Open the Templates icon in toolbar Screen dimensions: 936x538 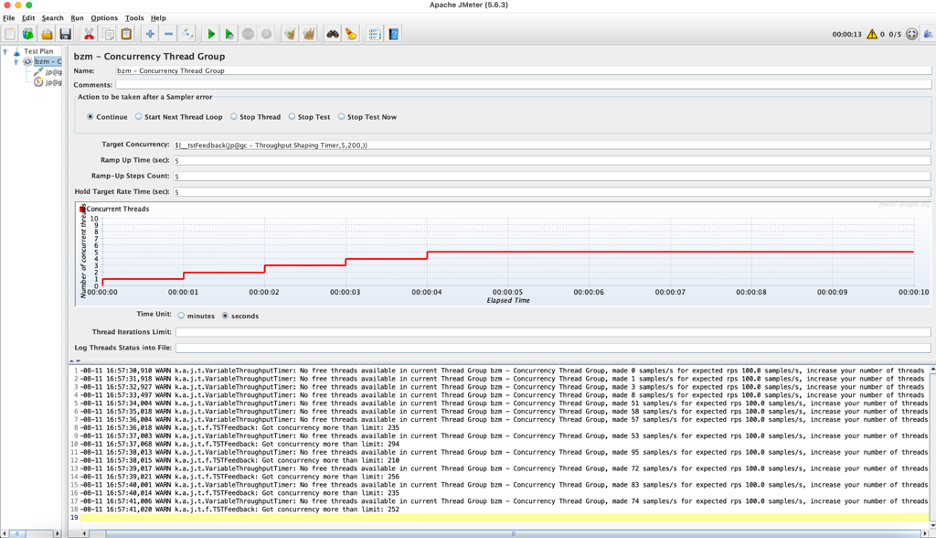pyautogui.click(x=28, y=34)
